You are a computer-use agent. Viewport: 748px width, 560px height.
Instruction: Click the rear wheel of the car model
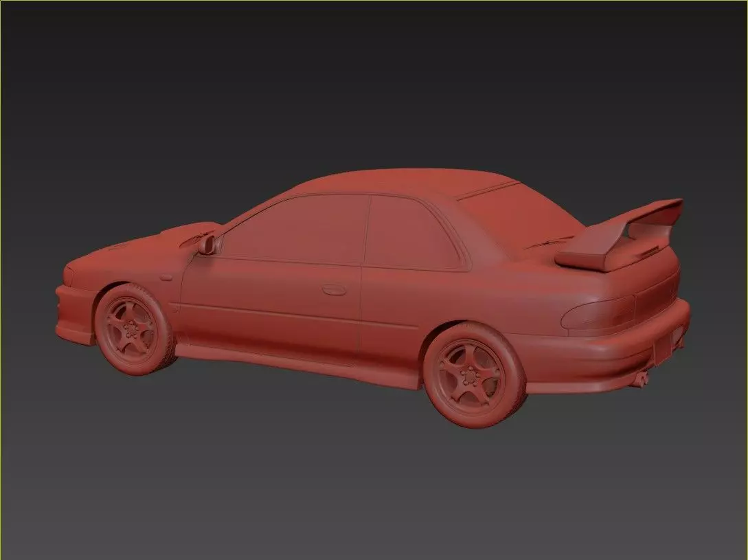pos(474,374)
